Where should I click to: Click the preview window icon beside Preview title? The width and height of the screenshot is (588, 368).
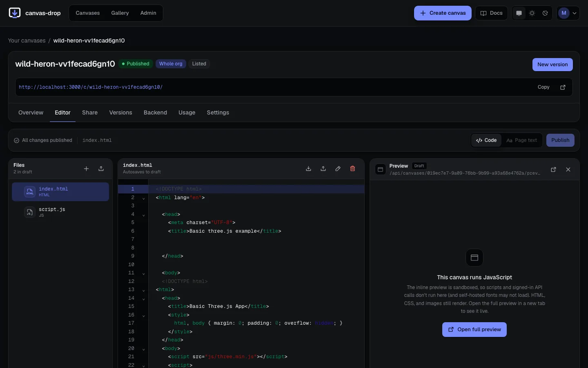click(380, 169)
